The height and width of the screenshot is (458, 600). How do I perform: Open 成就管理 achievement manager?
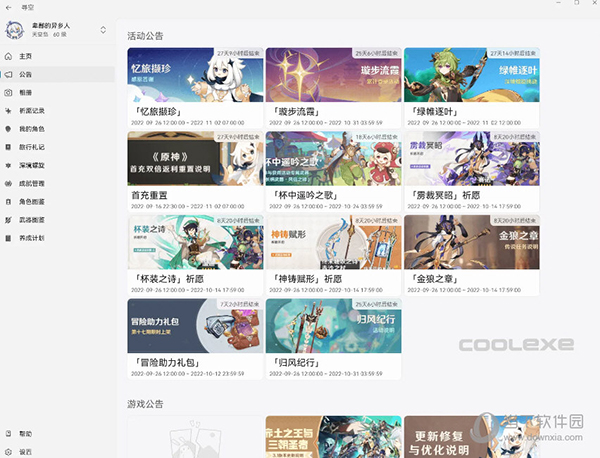[57, 183]
